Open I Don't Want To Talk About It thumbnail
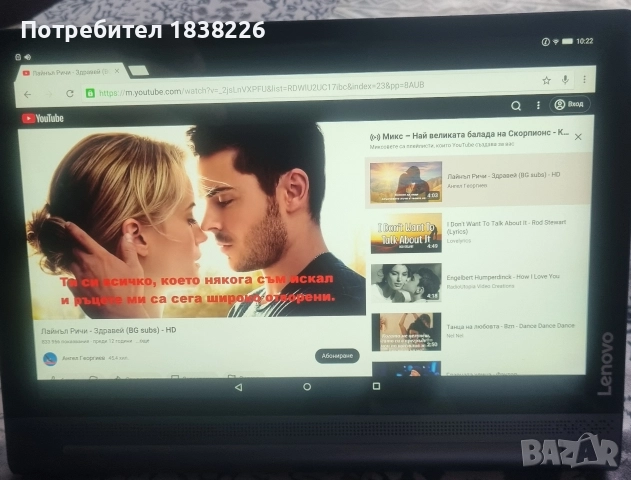 point(406,233)
